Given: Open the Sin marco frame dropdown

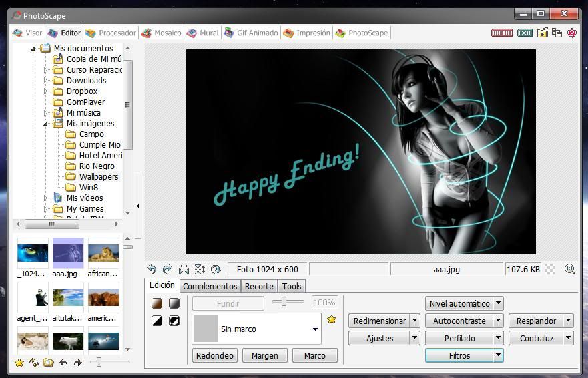Looking at the screenshot, I should [256, 329].
